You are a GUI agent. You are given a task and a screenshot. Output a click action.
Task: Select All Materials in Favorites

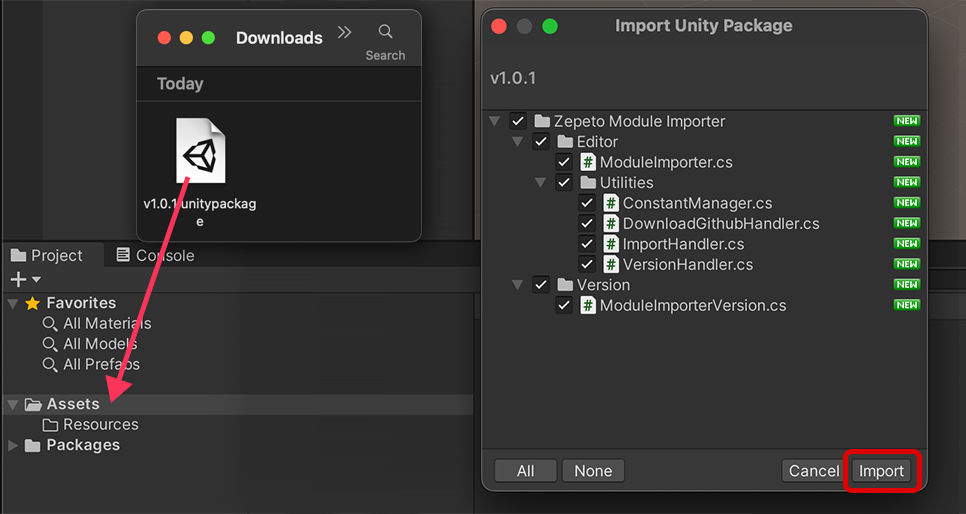coord(107,324)
